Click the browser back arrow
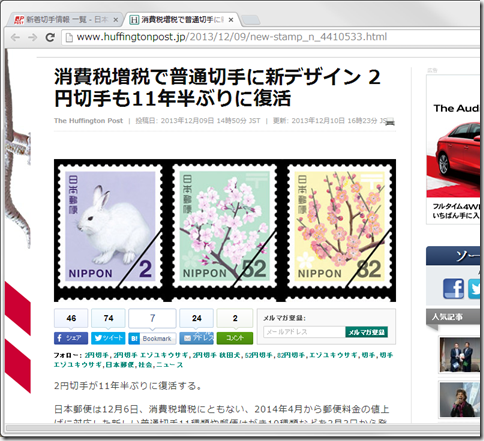The image size is (484, 441). [15, 37]
